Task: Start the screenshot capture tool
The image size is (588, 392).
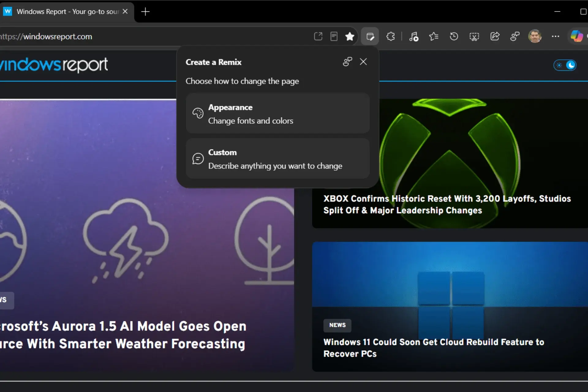Action: pos(474,37)
